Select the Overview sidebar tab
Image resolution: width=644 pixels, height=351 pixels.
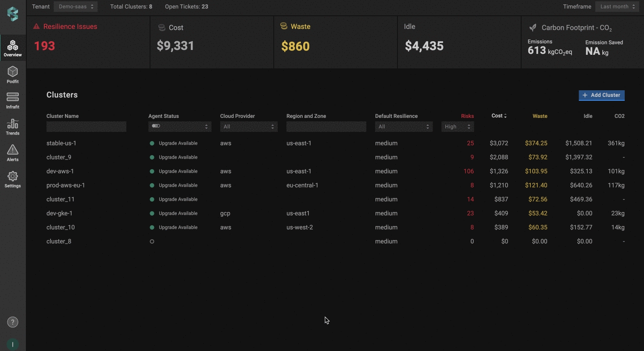click(x=13, y=48)
